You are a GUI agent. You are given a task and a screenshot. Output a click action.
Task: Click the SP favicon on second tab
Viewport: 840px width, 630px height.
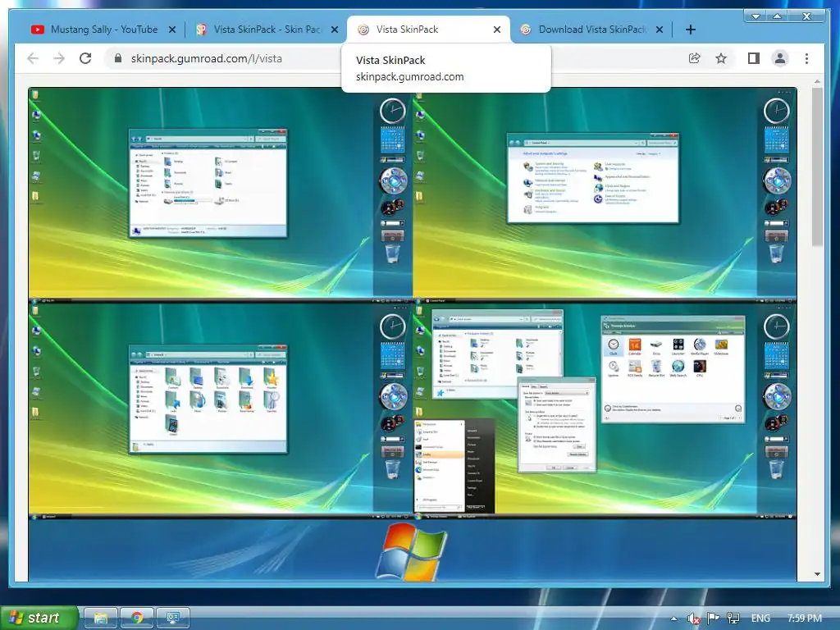coord(201,30)
